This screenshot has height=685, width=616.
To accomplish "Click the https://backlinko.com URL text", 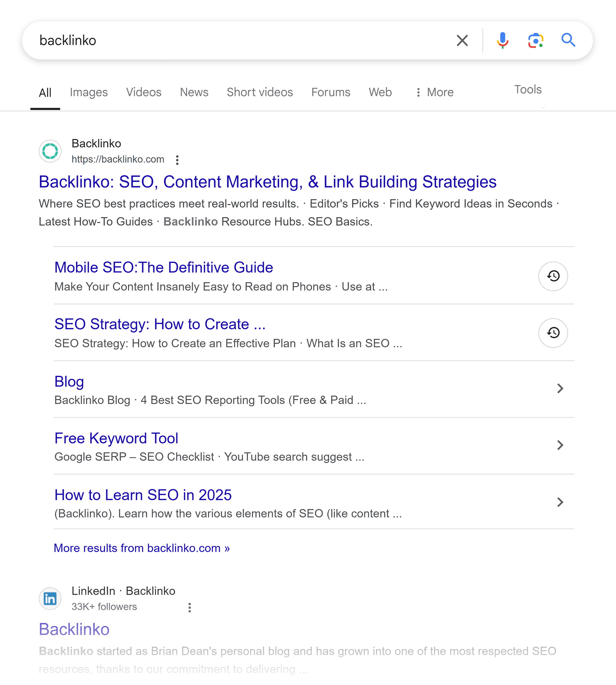I will coord(118,159).
